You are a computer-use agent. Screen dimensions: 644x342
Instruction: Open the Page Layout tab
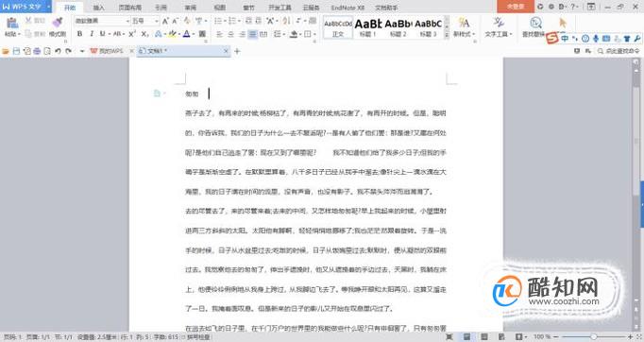tap(129, 8)
